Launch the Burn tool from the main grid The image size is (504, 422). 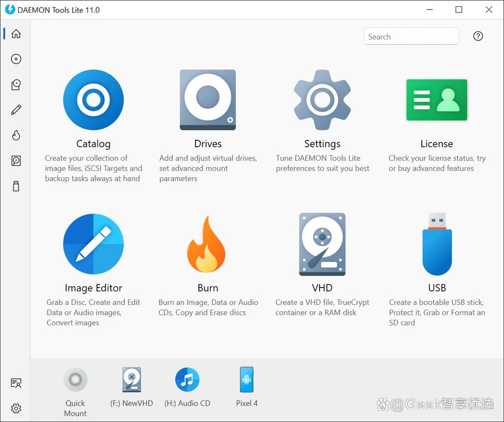(x=208, y=244)
